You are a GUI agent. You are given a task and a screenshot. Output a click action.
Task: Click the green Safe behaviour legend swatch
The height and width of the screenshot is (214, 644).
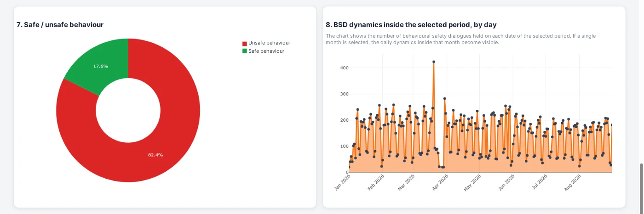tap(245, 51)
